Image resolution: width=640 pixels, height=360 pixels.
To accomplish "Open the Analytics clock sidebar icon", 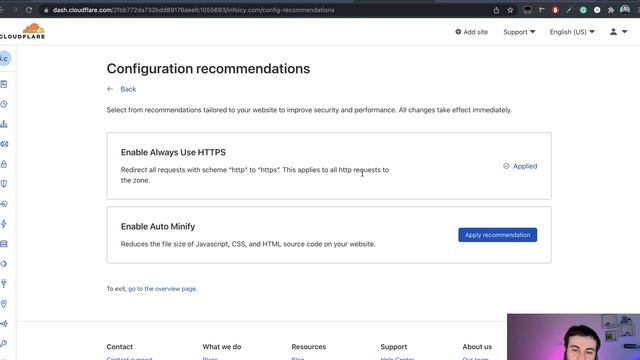I will point(4,104).
